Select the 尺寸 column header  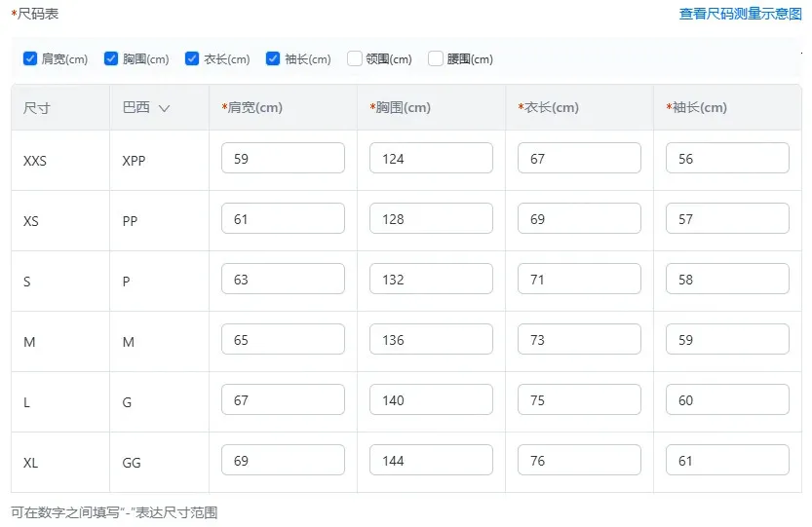coord(37,108)
